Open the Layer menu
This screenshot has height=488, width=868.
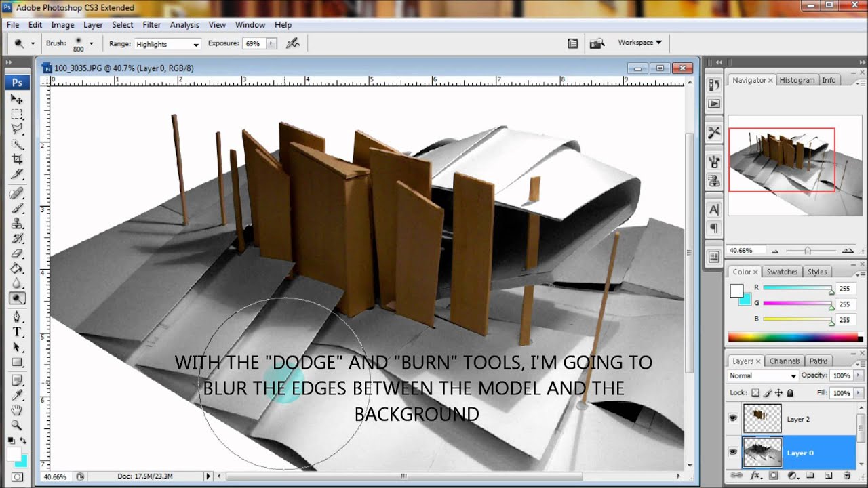click(x=93, y=25)
